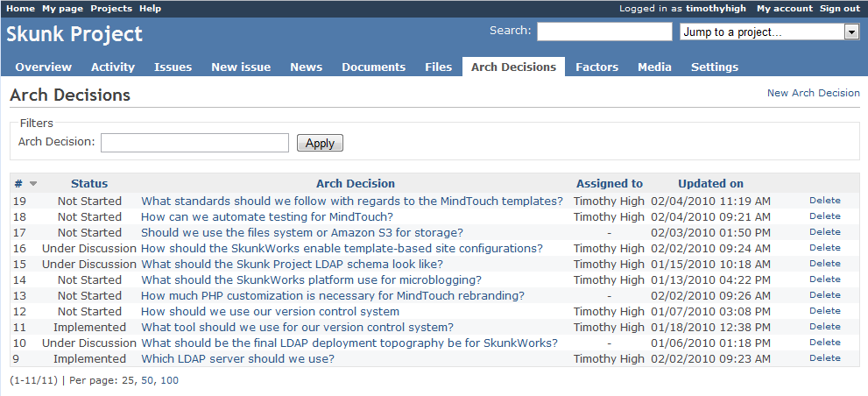Image resolution: width=868 pixels, height=396 pixels.
Task: Open 'How can we automate testing for MindTouch?'
Action: tap(267, 216)
